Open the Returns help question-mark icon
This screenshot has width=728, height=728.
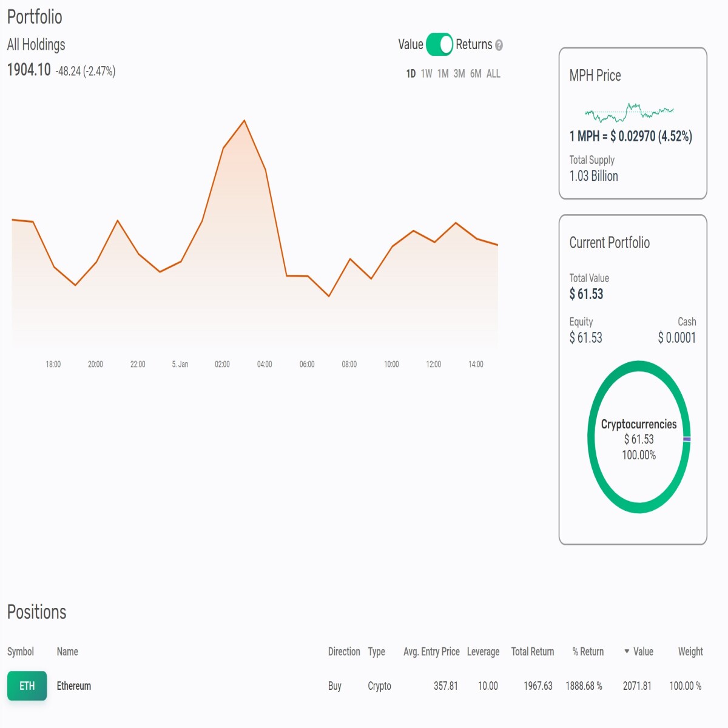pyautogui.click(x=499, y=45)
